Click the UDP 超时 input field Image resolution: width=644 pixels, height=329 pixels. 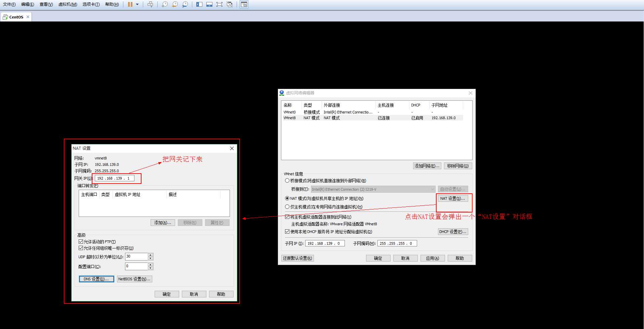tap(137, 256)
